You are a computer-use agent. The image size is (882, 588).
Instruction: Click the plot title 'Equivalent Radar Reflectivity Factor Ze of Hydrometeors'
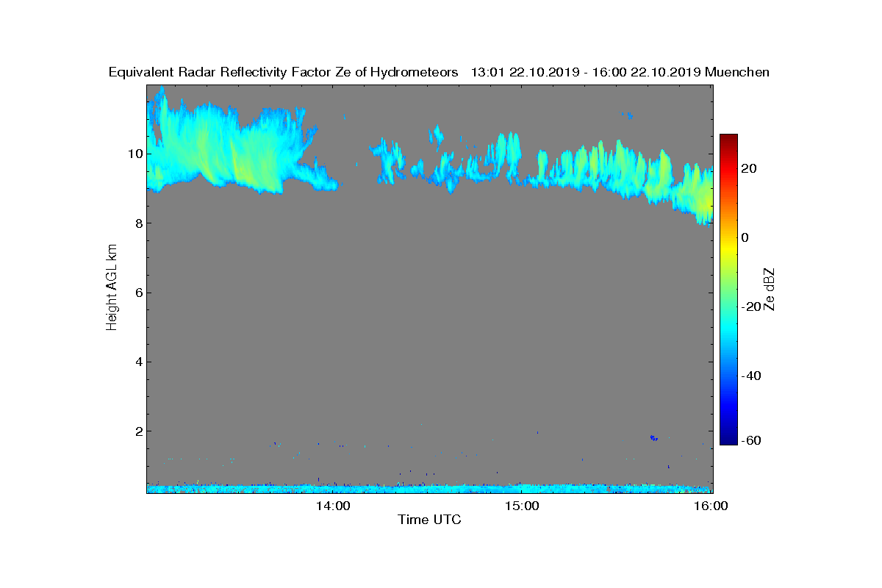point(283,72)
